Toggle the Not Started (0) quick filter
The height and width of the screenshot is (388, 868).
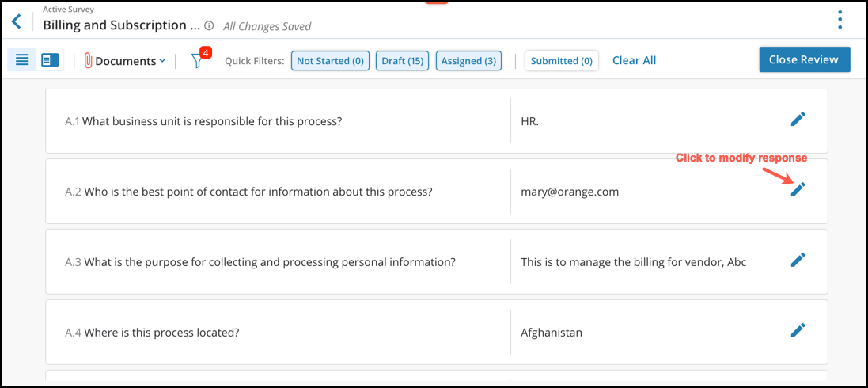click(331, 61)
